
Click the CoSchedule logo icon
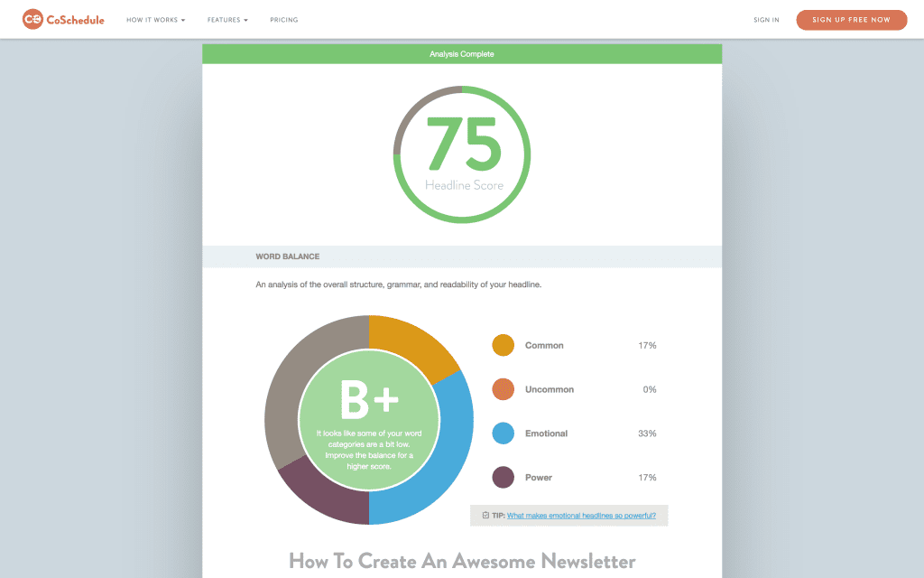tap(34, 18)
